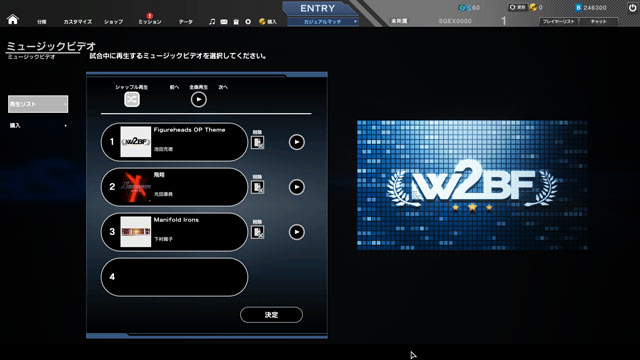Click the disc icon in top bar

tap(248, 22)
